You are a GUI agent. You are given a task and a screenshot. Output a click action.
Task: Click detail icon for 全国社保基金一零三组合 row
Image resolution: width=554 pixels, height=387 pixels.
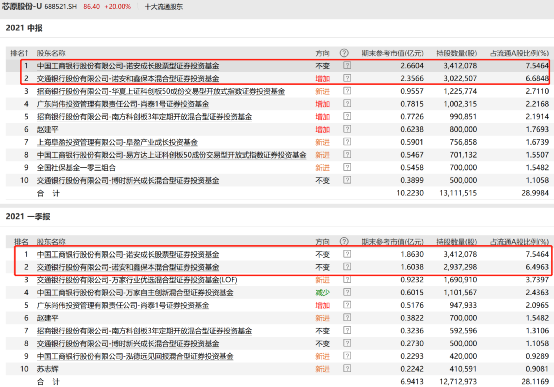(347, 167)
